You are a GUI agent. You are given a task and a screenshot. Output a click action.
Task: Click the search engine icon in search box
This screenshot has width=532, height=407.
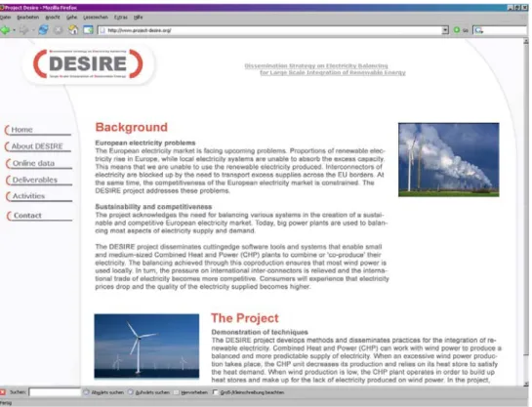coord(478,30)
